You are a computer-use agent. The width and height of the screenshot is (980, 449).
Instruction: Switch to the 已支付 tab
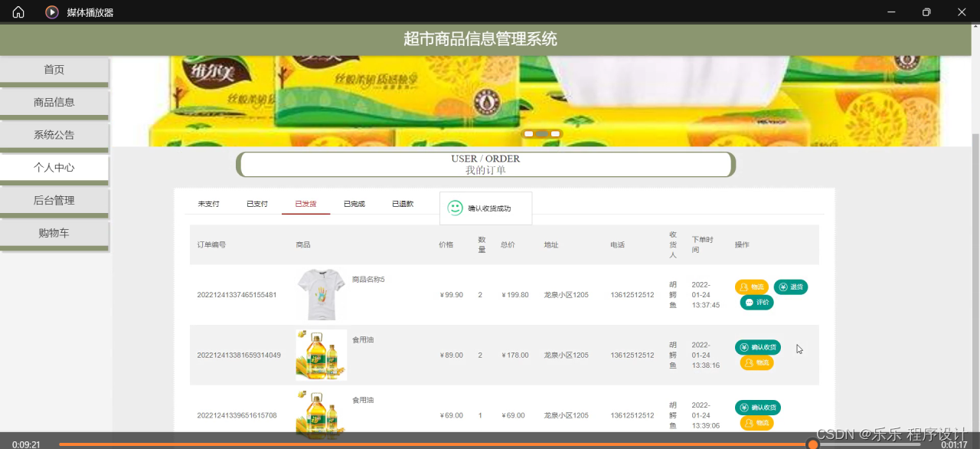pyautogui.click(x=256, y=204)
